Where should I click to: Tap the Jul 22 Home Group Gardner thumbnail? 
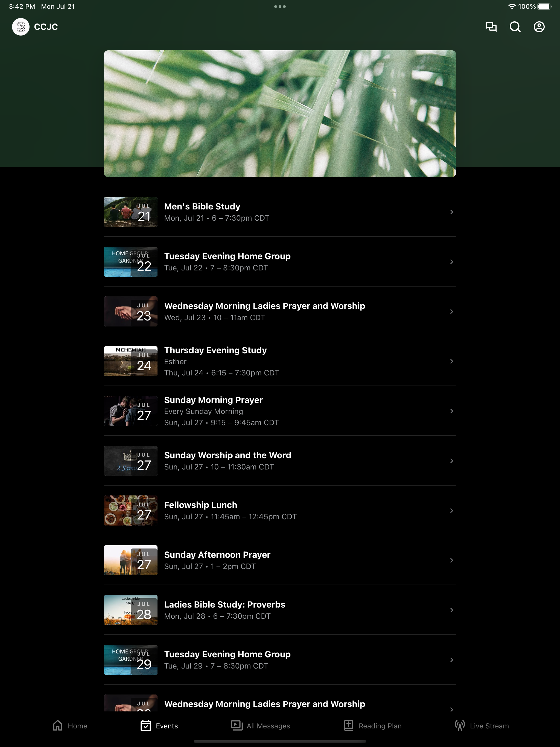131,262
